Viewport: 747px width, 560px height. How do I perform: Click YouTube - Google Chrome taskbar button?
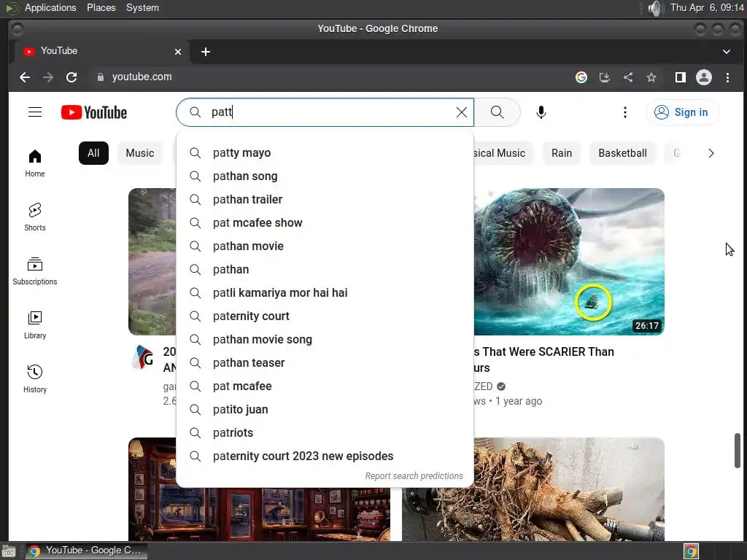click(x=86, y=551)
